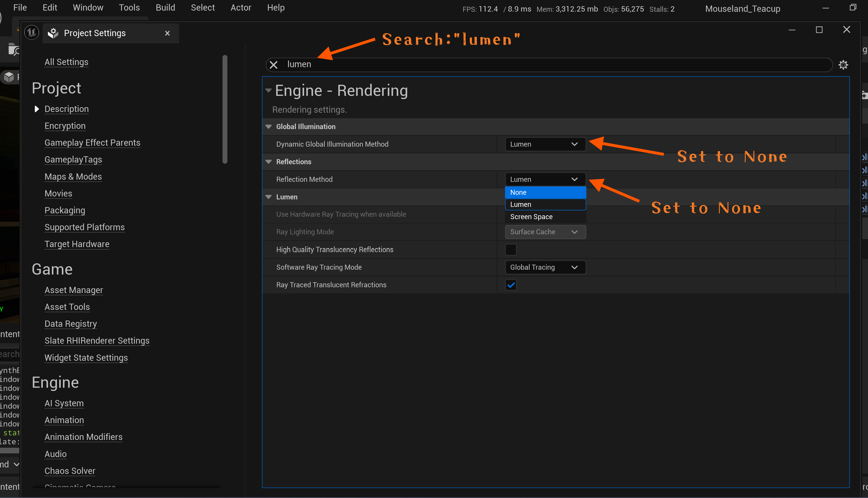Open the Help menu
This screenshot has height=498, width=868.
[x=276, y=7]
